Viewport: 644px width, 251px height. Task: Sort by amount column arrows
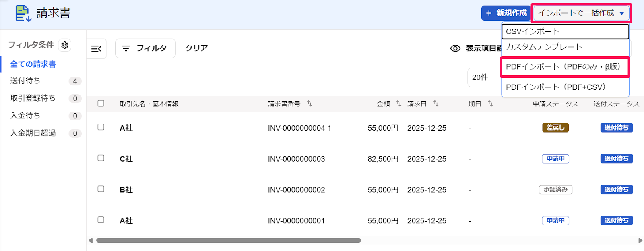pos(398,104)
